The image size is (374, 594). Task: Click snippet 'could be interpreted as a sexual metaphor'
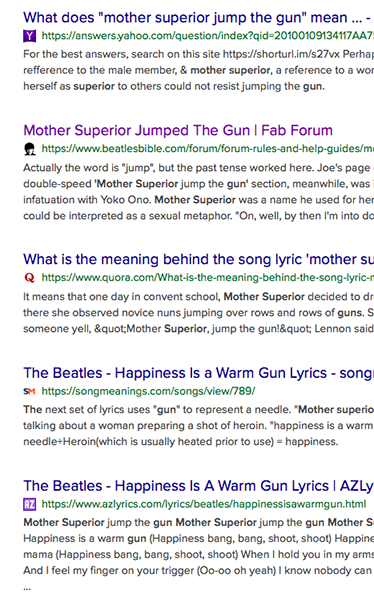[x=129, y=216]
